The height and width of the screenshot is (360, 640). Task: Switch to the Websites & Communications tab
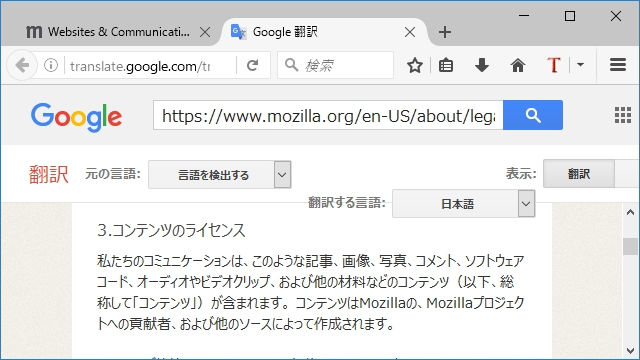(x=108, y=32)
